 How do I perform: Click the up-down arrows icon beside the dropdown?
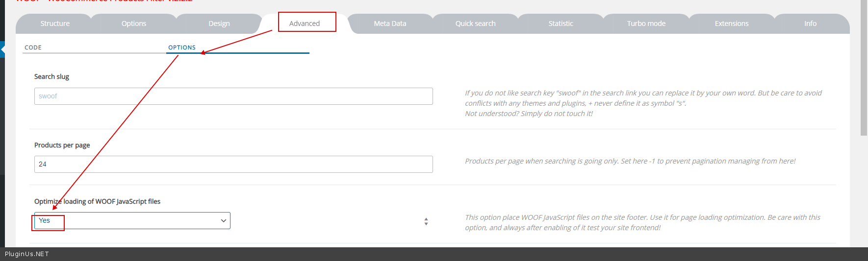pos(426,221)
